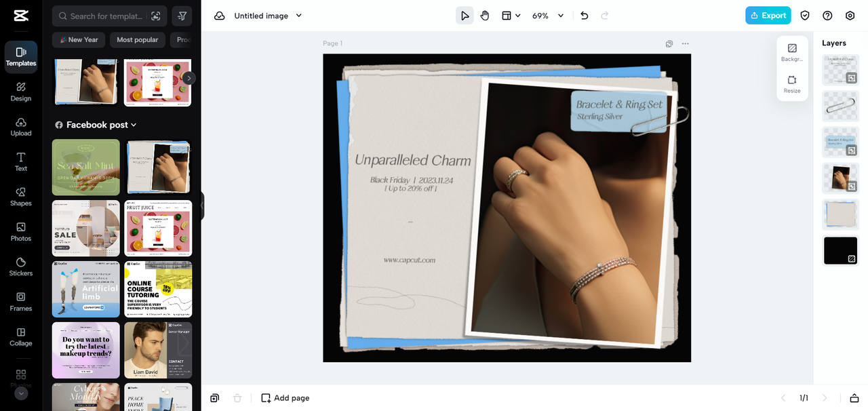
Task: Open the shield security icon
Action: (805, 16)
